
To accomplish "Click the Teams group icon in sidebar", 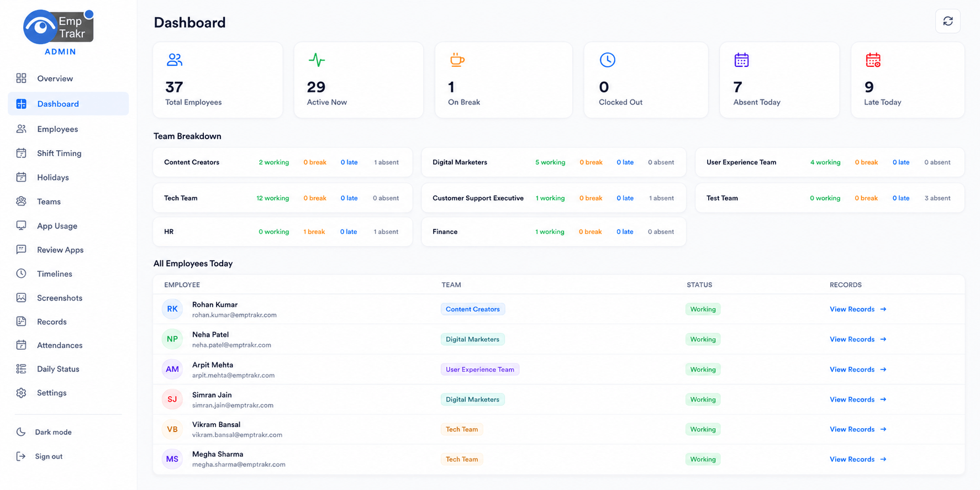I will coord(21,202).
